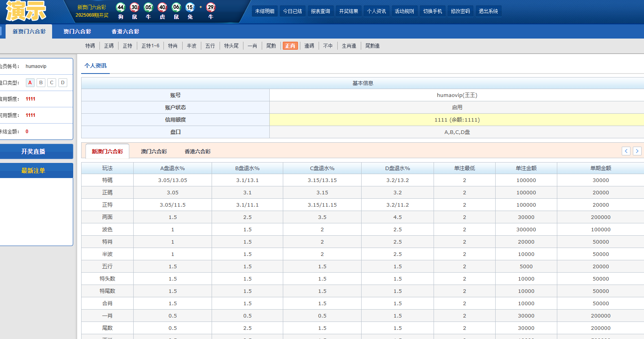
Task: Select 正特1~6 play type
Action: pyautogui.click(x=150, y=46)
